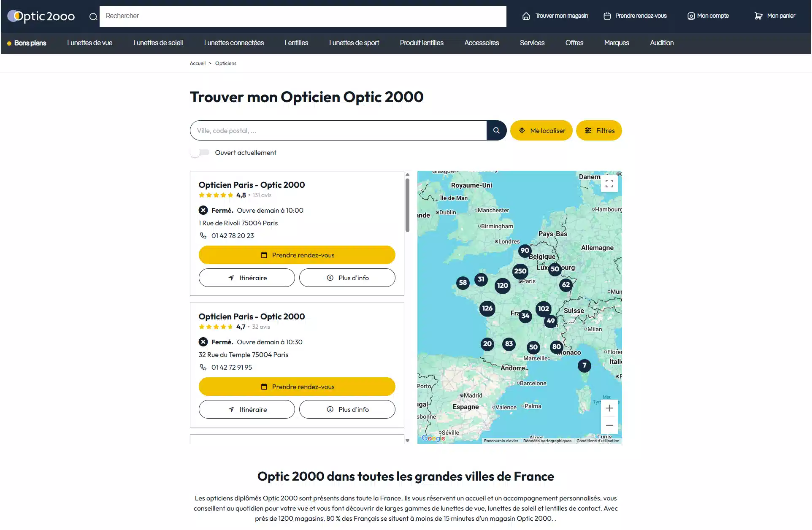812x530 pixels.
Task: Open the Lunettes connectées menu
Action: point(234,43)
